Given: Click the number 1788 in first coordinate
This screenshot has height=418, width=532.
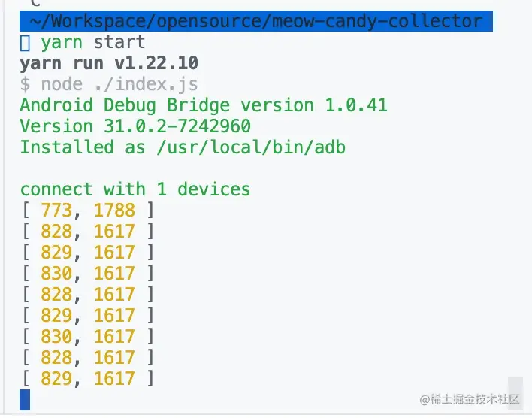Looking at the screenshot, I should [x=114, y=211].
